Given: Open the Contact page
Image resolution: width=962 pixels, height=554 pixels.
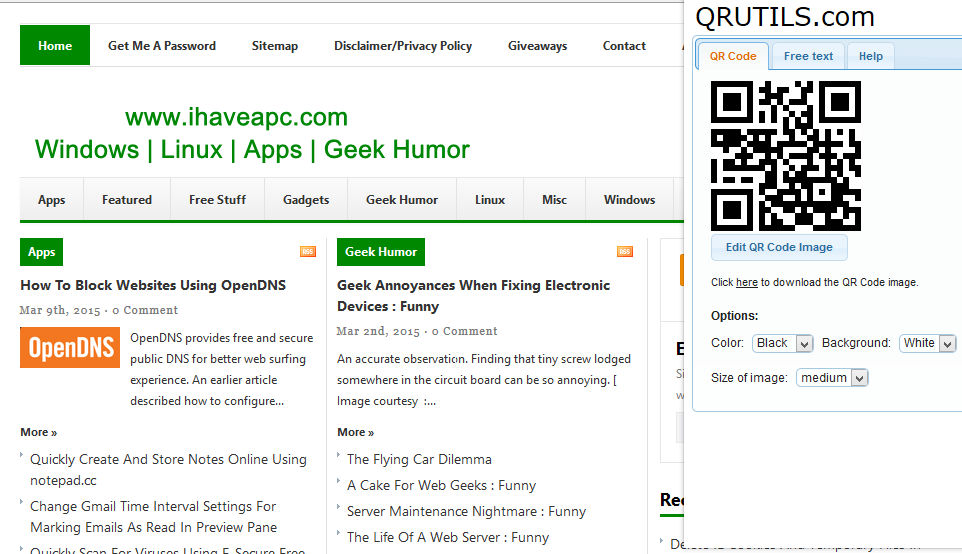Looking at the screenshot, I should click(624, 45).
